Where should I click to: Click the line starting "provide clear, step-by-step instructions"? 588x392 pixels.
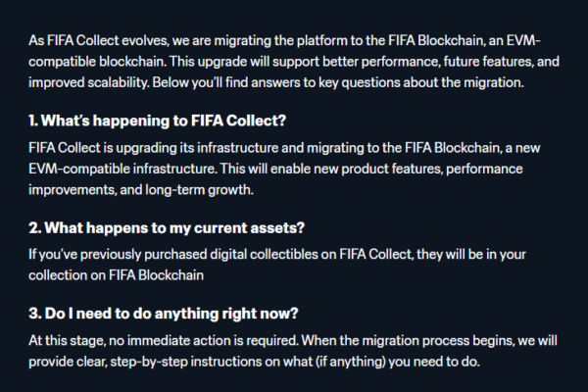point(254,362)
